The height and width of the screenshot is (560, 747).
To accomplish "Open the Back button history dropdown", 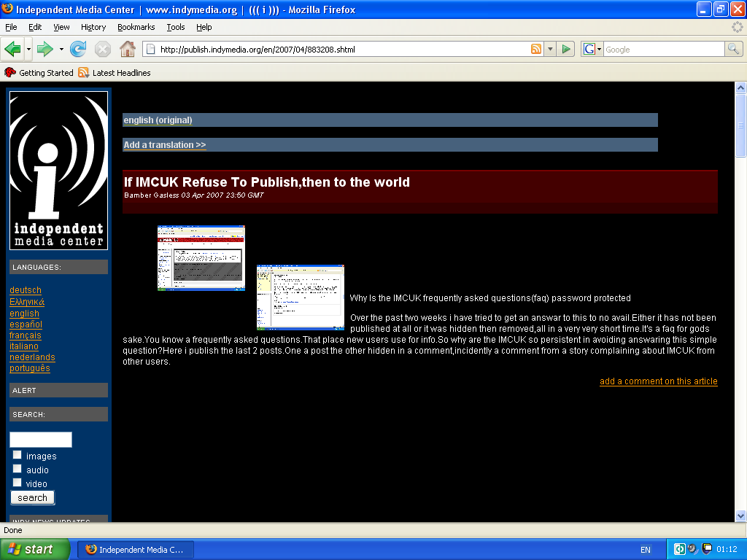I will pos(28,49).
